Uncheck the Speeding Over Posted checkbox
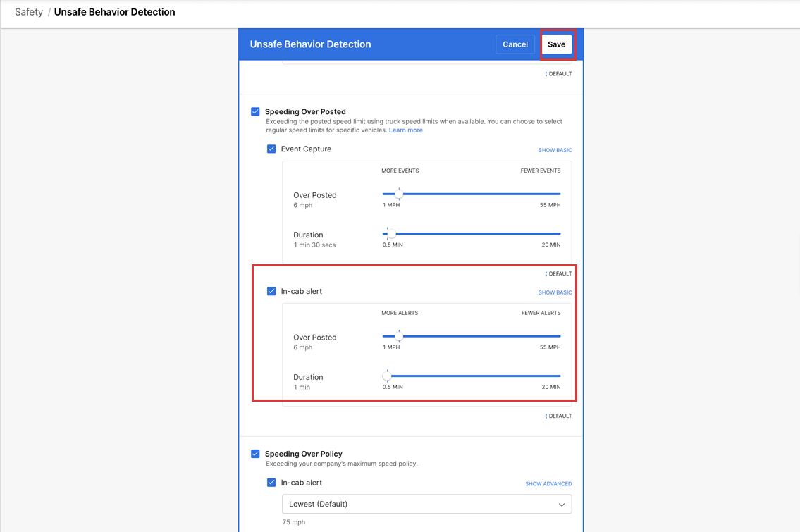 [255, 111]
